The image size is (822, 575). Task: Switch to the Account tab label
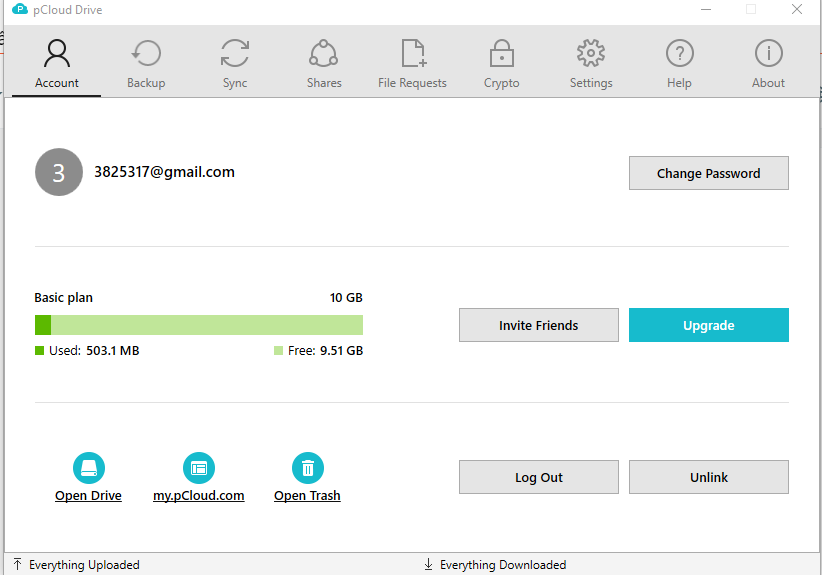[57, 83]
